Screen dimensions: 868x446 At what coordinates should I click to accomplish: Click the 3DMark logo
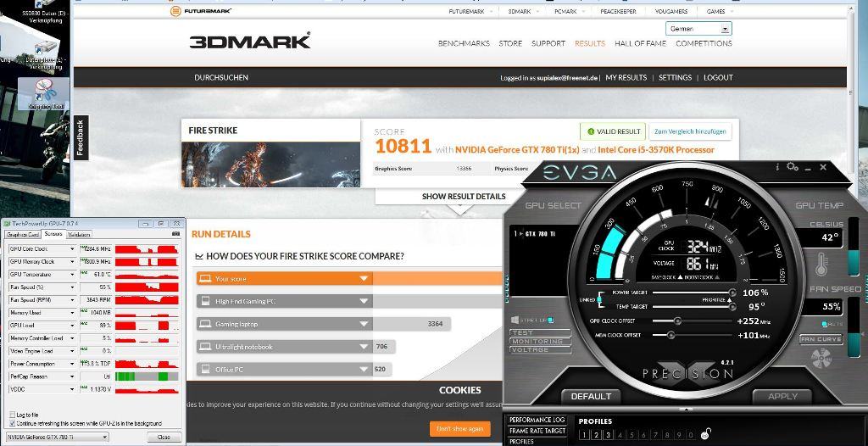point(250,41)
